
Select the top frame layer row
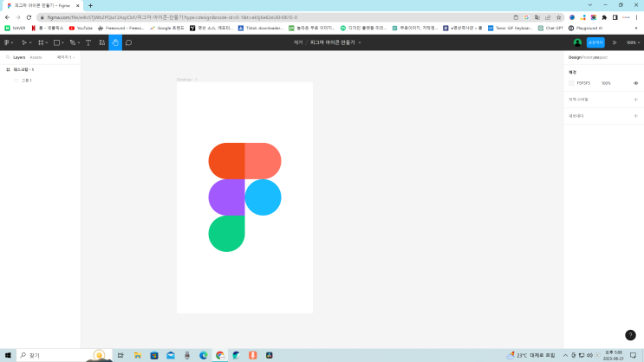click(40, 70)
